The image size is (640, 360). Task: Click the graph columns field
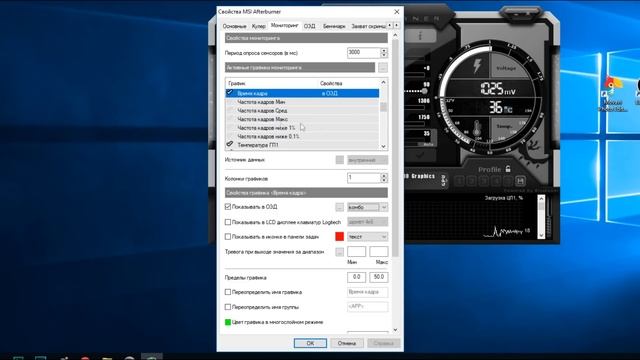[363, 178]
